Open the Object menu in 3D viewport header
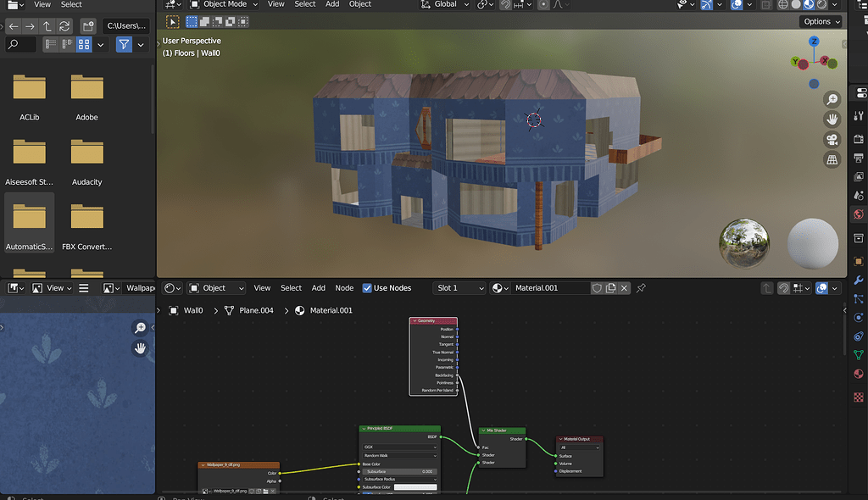868x500 pixels. coord(359,4)
